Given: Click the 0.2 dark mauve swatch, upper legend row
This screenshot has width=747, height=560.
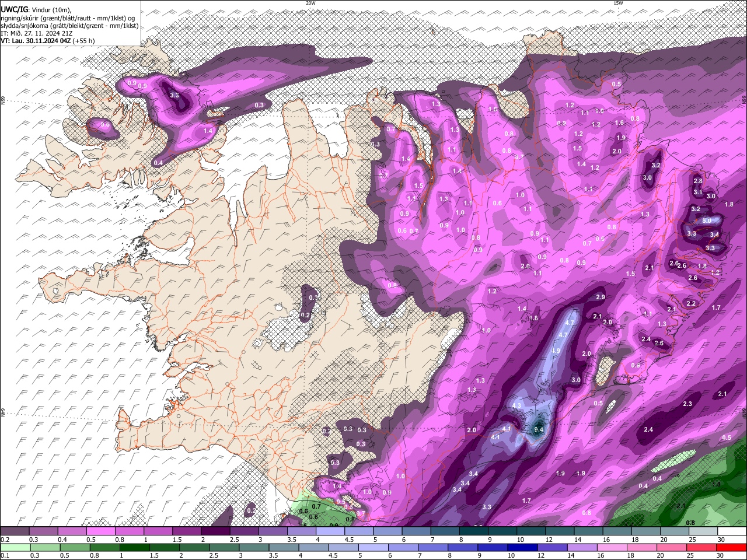Looking at the screenshot, I should coord(15,531).
